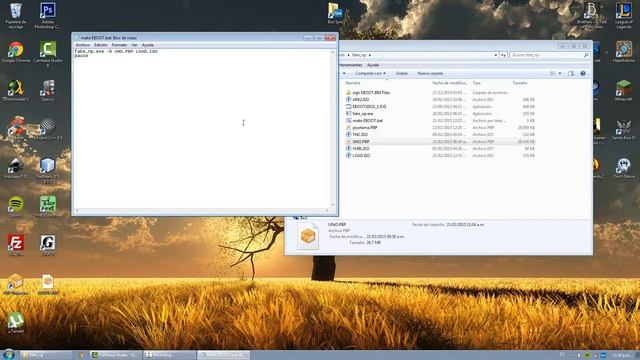640x360 pixels.
Task: Select the Minecraft desktop shortcut
Action: tap(623, 91)
